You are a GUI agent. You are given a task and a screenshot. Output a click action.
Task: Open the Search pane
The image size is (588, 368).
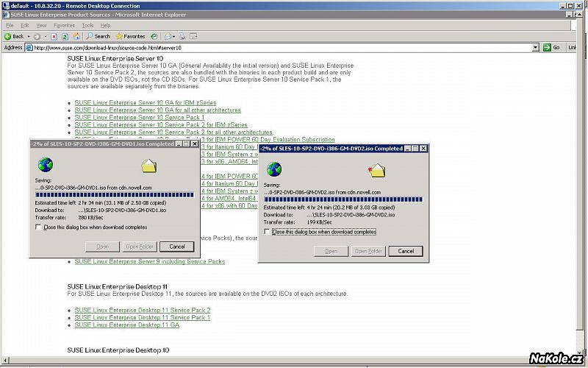[x=98, y=36]
